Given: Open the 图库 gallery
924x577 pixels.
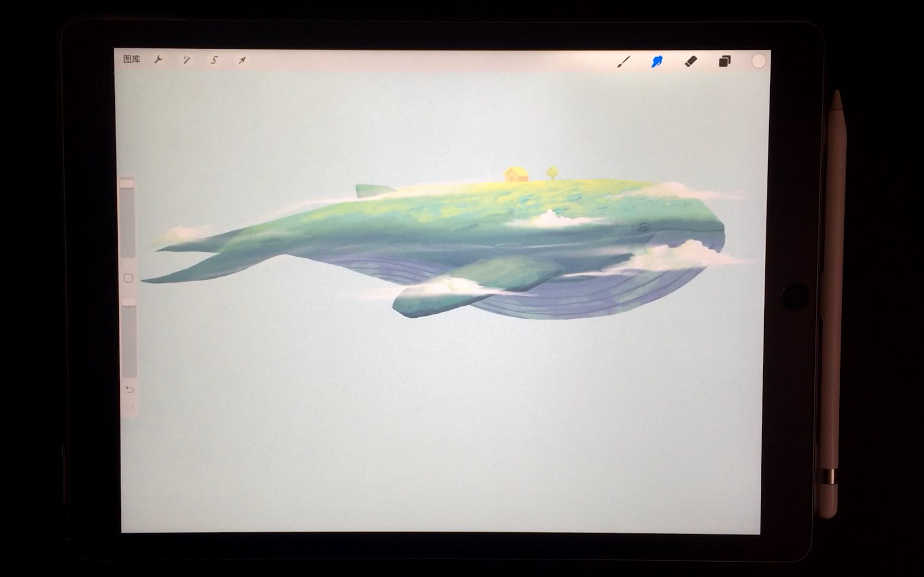Looking at the screenshot, I should [x=132, y=60].
